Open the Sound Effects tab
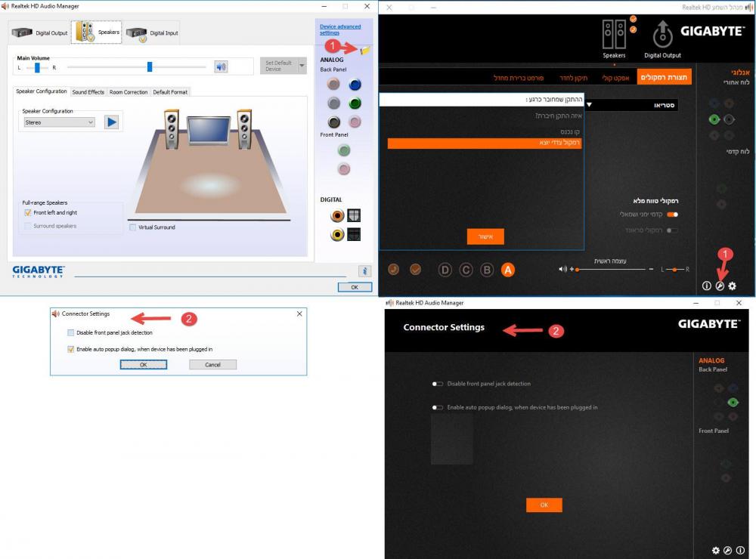The height and width of the screenshot is (559, 756). (88, 92)
